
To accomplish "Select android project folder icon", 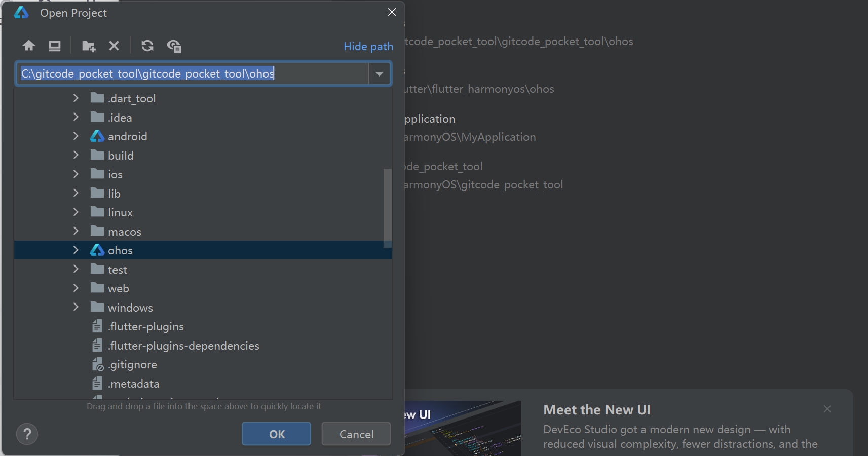I will [x=97, y=136].
